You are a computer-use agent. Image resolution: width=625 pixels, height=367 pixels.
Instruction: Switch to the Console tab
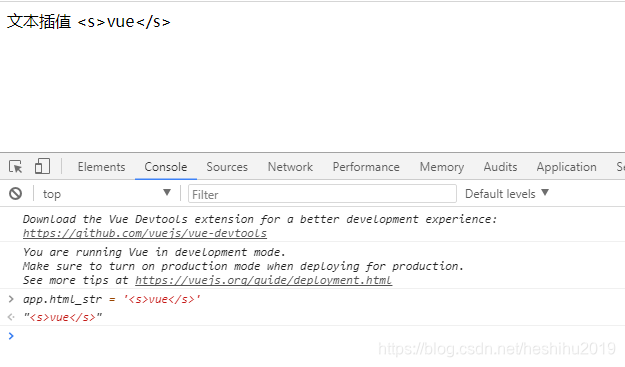(166, 167)
